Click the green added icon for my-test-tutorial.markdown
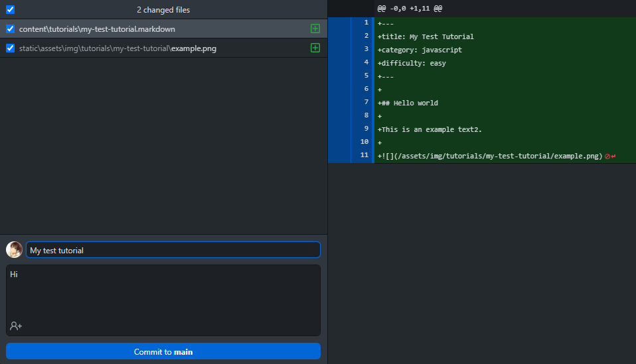 (x=315, y=29)
